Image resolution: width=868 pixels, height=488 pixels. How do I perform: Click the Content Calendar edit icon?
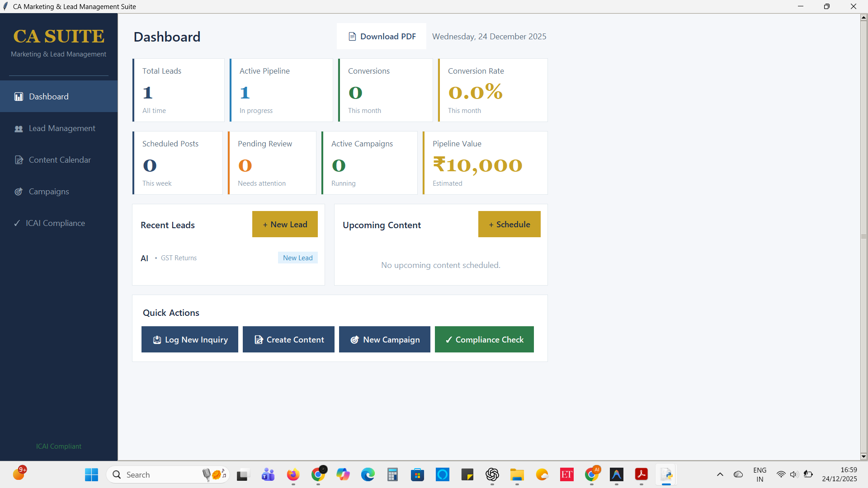pos(19,160)
